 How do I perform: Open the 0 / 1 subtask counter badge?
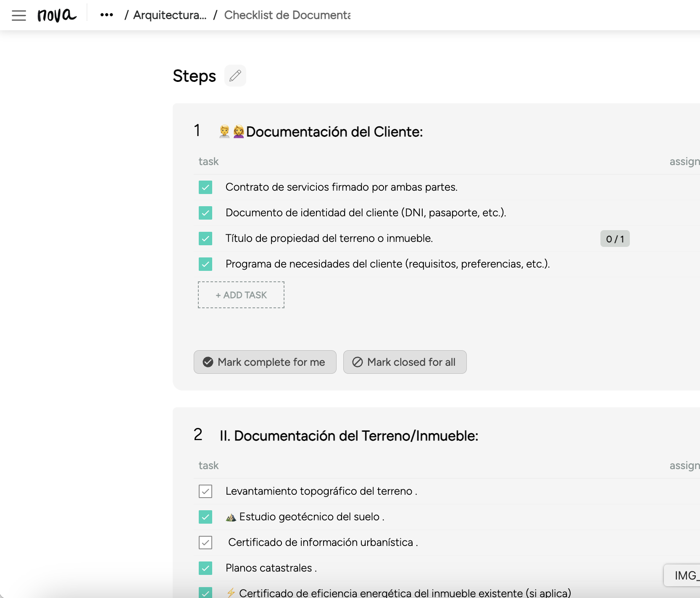point(614,239)
